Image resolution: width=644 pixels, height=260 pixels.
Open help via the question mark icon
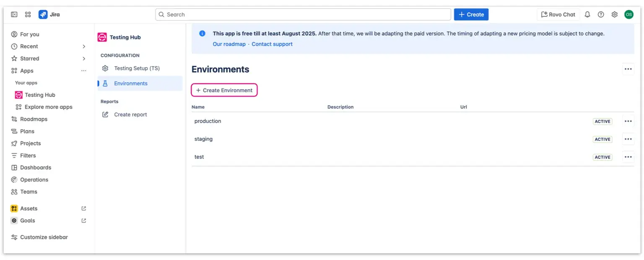point(601,14)
